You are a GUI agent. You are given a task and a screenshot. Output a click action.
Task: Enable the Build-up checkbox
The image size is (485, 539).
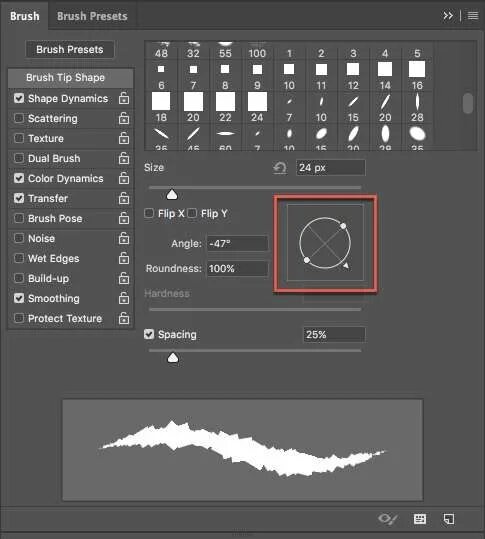click(x=19, y=278)
